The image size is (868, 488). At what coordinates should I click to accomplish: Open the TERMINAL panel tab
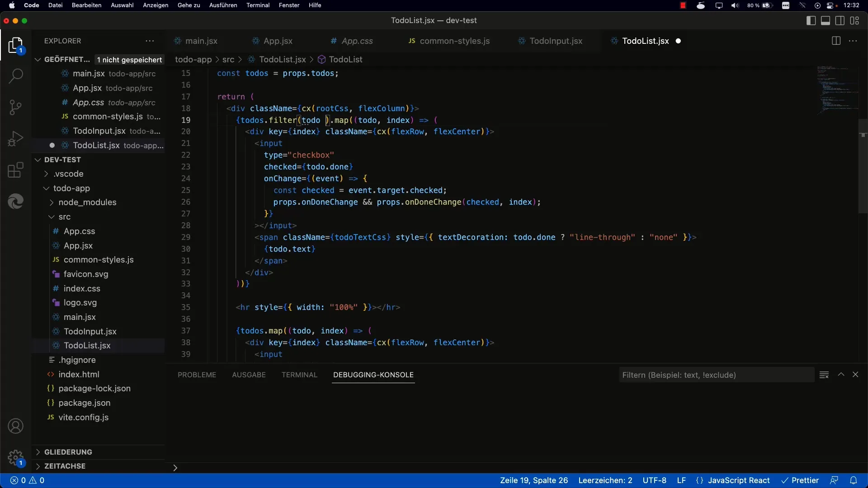pos(299,375)
